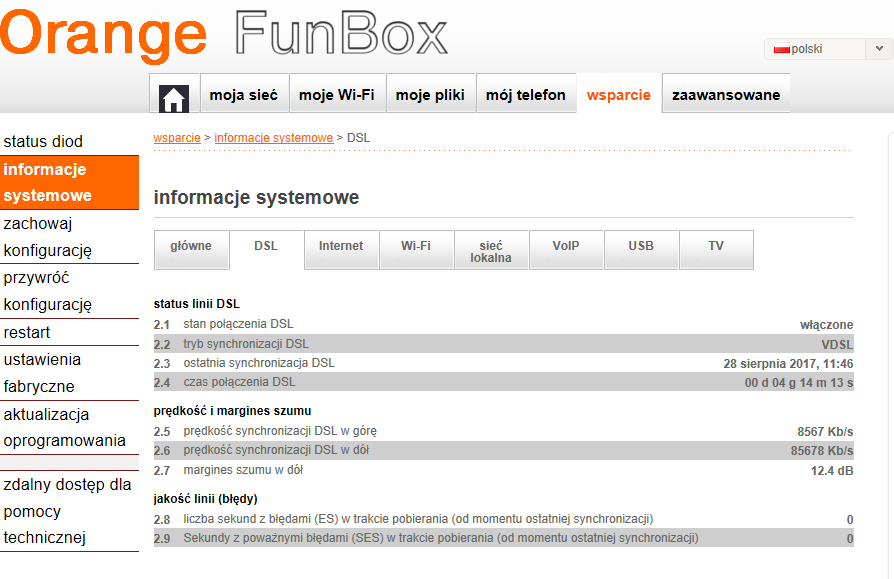Open aktualizacja oprogramowania sidebar item
Screen dimensions: 894x579
[64, 427]
